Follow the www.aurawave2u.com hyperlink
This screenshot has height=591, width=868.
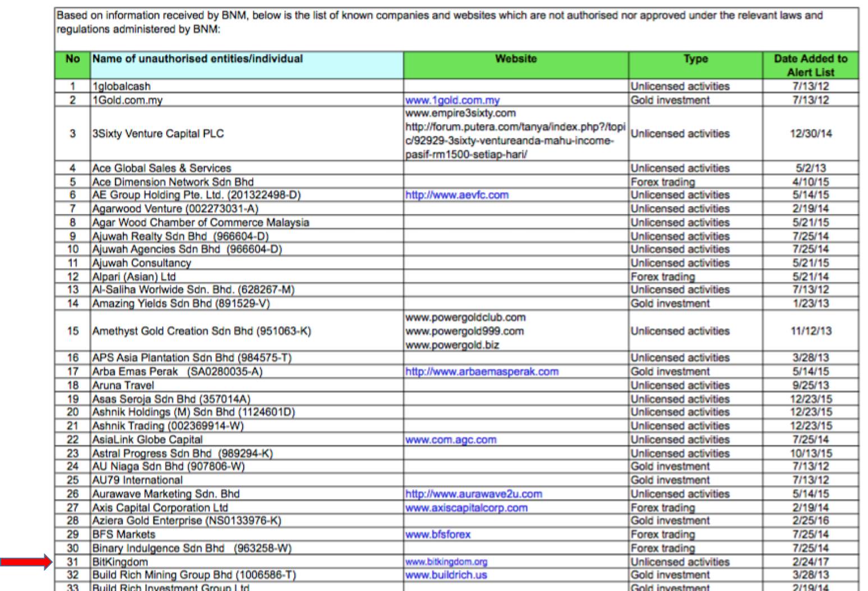473,494
